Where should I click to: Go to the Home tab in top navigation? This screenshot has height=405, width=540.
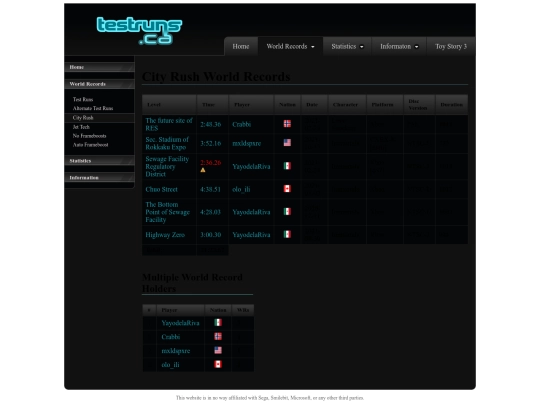[x=241, y=46]
